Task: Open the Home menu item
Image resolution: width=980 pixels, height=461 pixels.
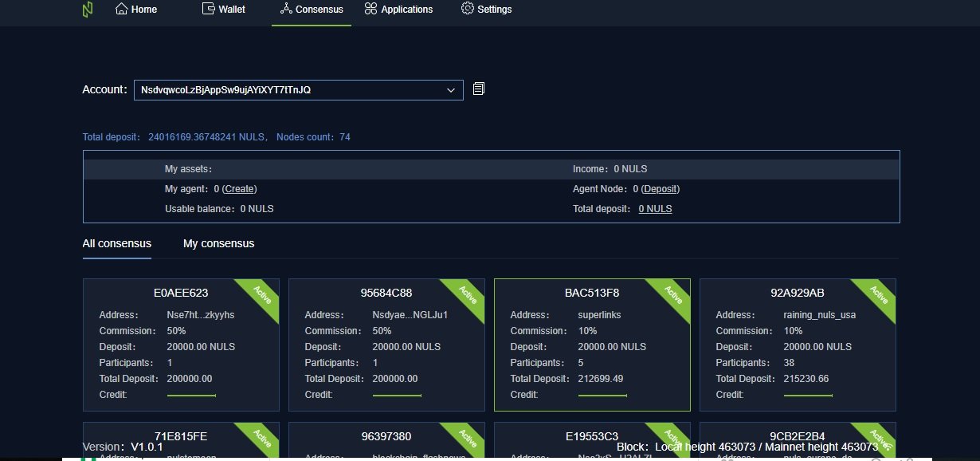Action: click(x=136, y=10)
